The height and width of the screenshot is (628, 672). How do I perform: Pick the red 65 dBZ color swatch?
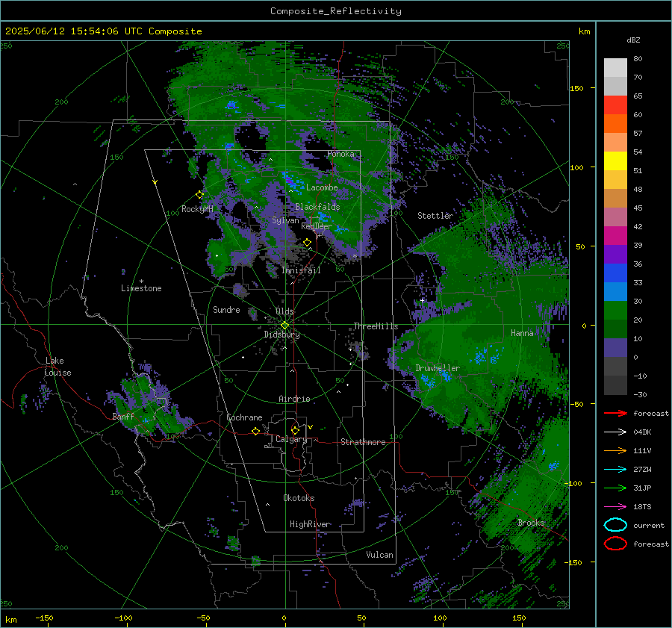(x=615, y=105)
